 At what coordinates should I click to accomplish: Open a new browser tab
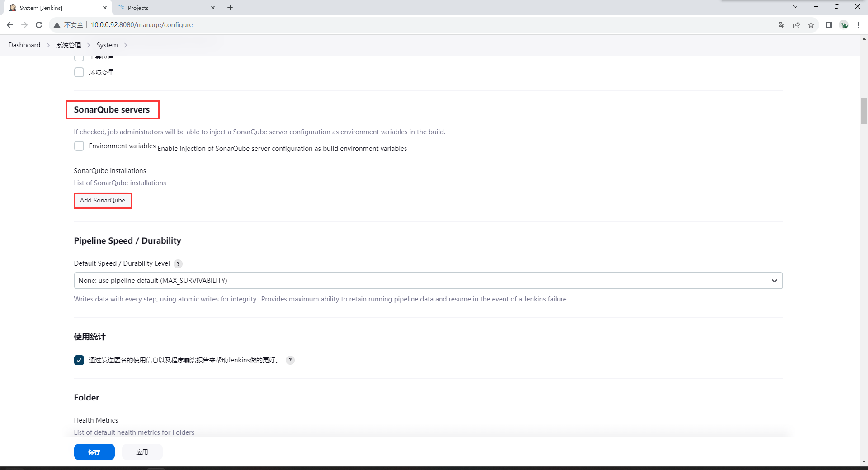230,8
